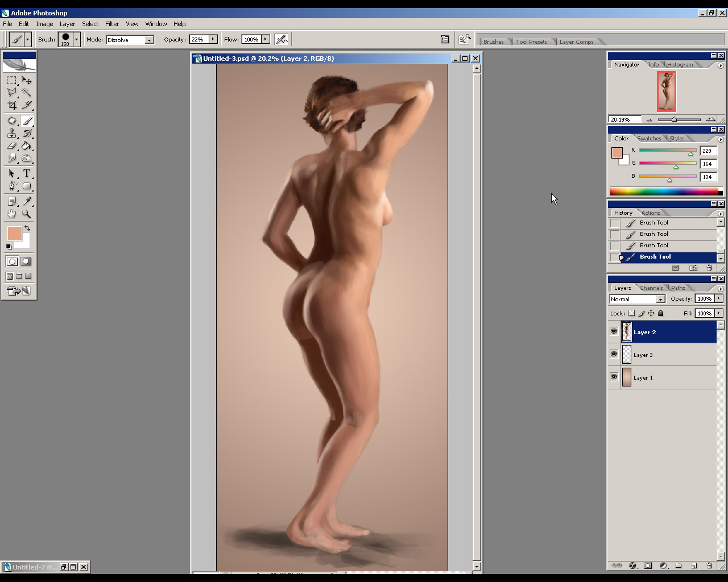The height and width of the screenshot is (582, 728).
Task: Select the Paint Bucket tool
Action: pos(26,146)
